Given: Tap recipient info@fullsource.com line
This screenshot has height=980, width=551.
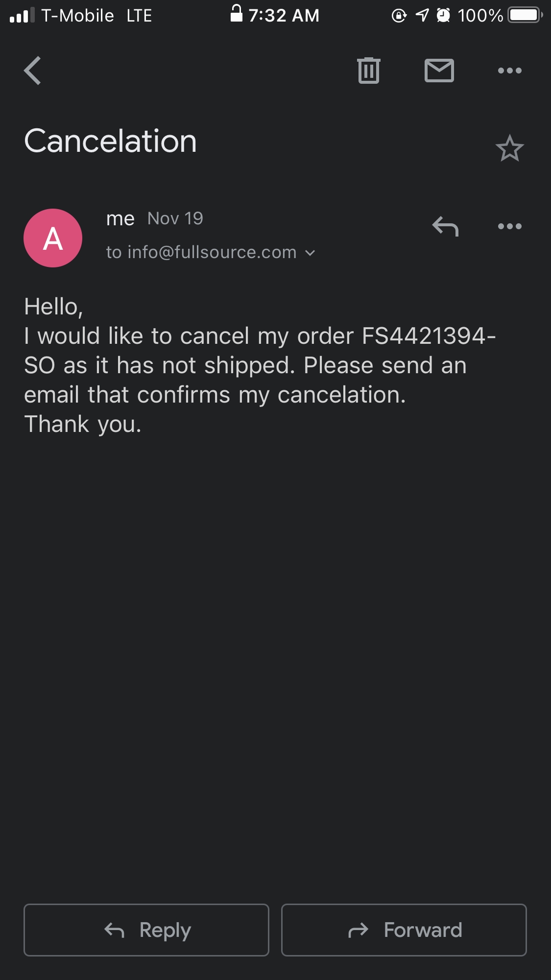Looking at the screenshot, I should (x=201, y=253).
